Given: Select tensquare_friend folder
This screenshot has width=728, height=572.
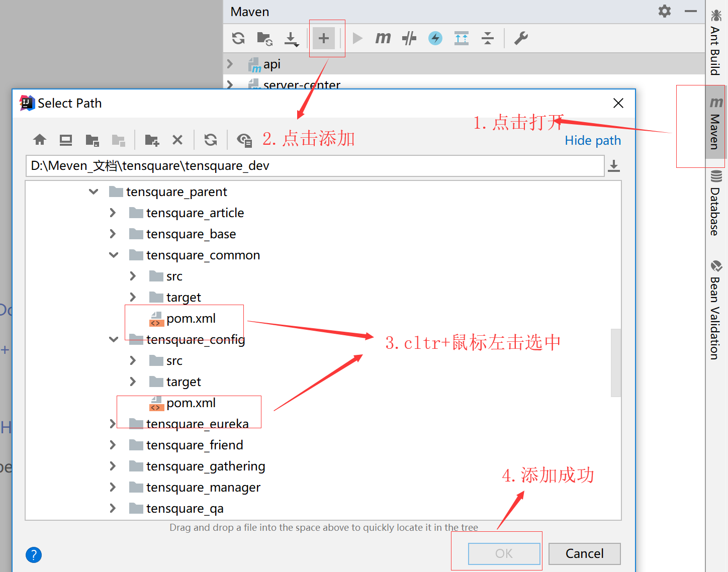Looking at the screenshot, I should [186, 445].
